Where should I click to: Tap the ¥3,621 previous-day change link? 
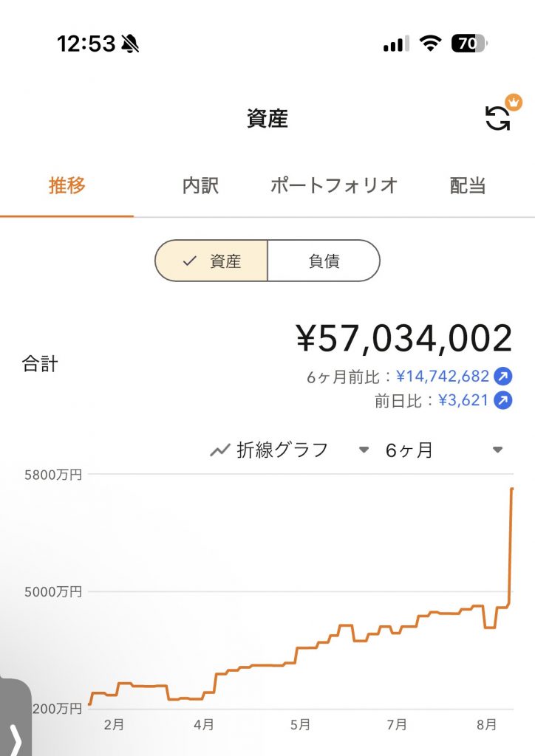point(463,400)
